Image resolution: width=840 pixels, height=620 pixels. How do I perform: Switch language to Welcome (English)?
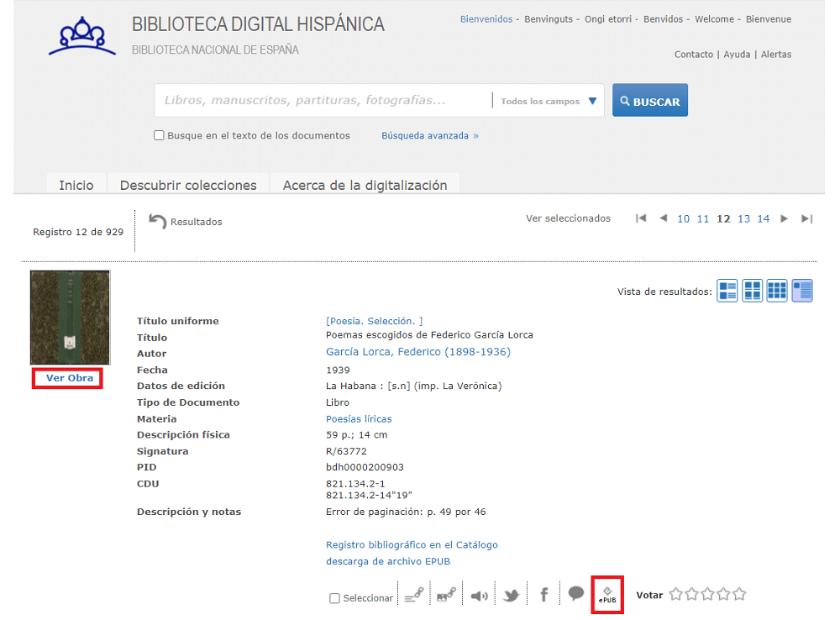pyautogui.click(x=715, y=18)
